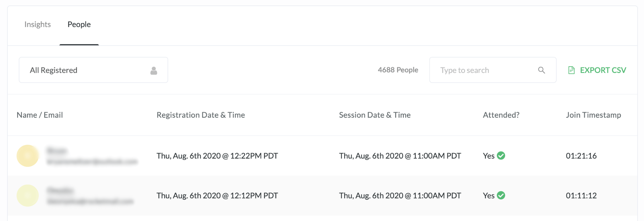Click the green CSV document icon
644x221 pixels.
click(x=572, y=70)
